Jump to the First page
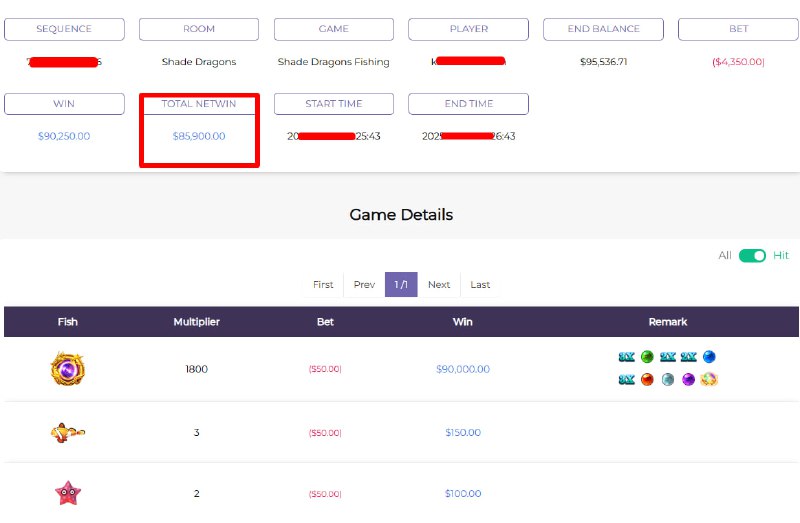Image resolution: width=800 pixels, height=523 pixels. 323,285
